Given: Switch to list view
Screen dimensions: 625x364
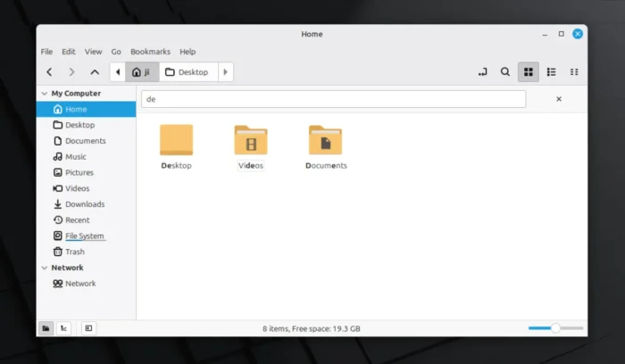Looking at the screenshot, I should (551, 72).
